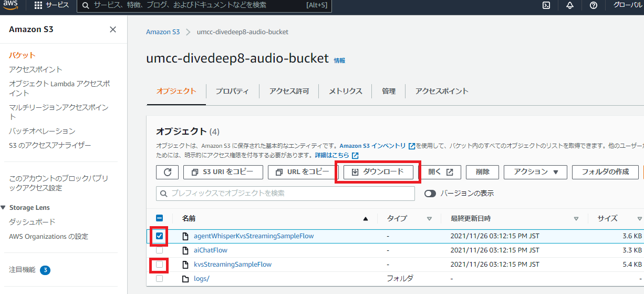Click the external link icon after 詳細はこちら
Image resolution: width=644 pixels, height=294 pixels.
click(x=355, y=156)
